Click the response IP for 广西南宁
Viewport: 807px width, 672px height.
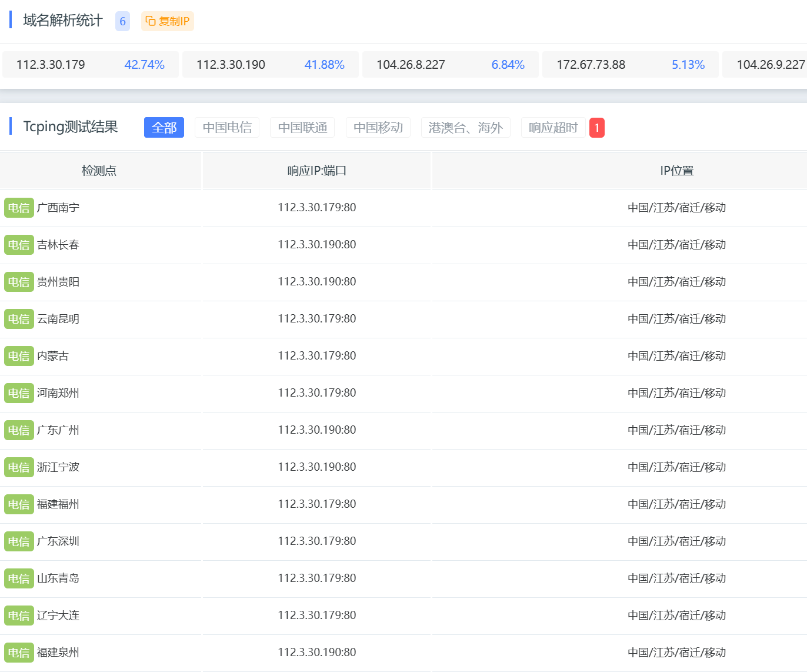[x=317, y=207]
